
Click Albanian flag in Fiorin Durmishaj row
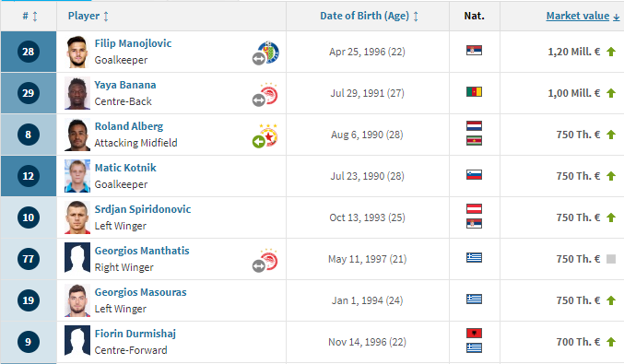[x=474, y=333]
